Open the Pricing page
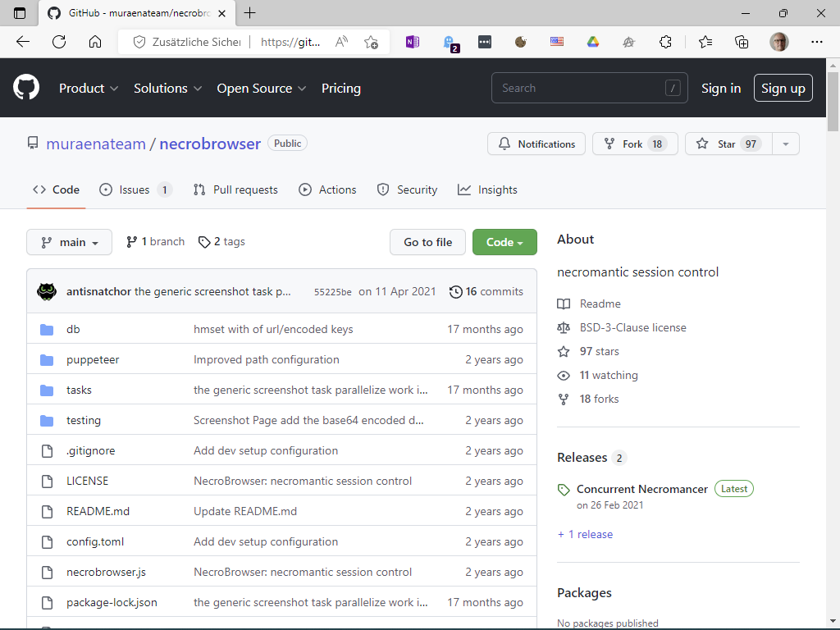This screenshot has width=840, height=630. click(x=341, y=89)
